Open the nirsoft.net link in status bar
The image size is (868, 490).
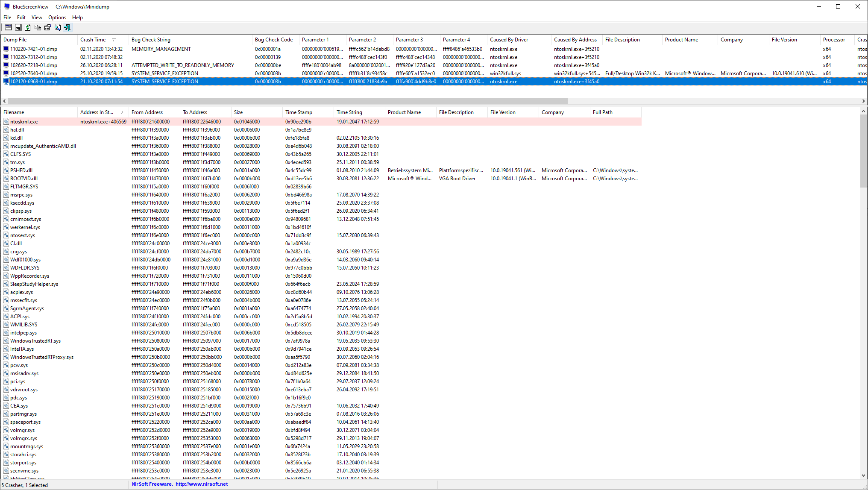[202, 484]
